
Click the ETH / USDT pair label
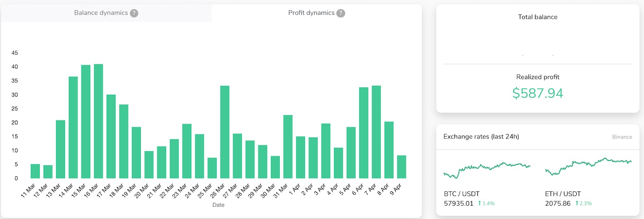[x=563, y=194]
